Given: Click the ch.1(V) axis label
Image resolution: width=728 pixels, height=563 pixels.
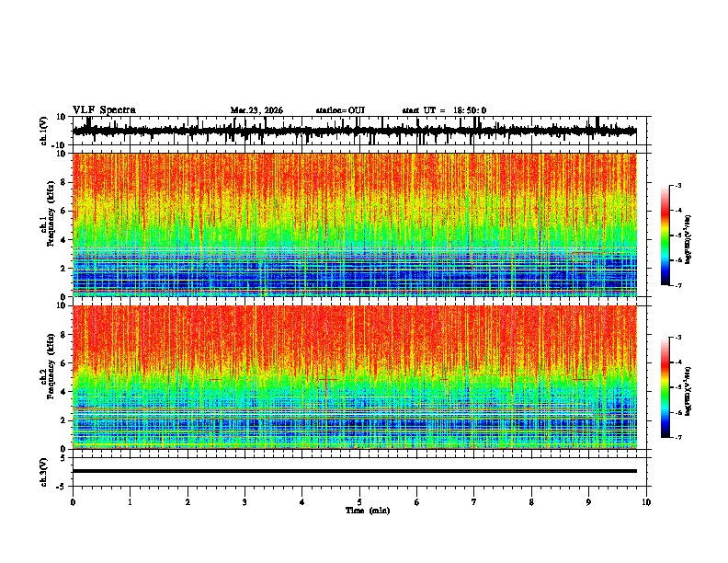Looking at the screenshot, I should pyautogui.click(x=44, y=131).
